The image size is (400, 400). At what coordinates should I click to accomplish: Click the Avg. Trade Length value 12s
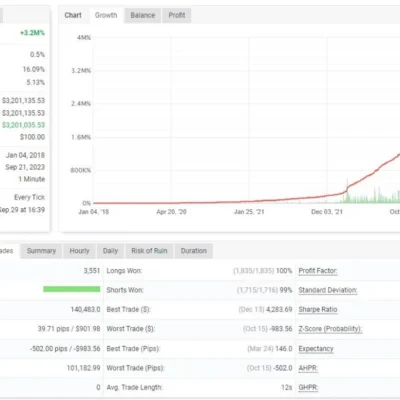click(287, 387)
